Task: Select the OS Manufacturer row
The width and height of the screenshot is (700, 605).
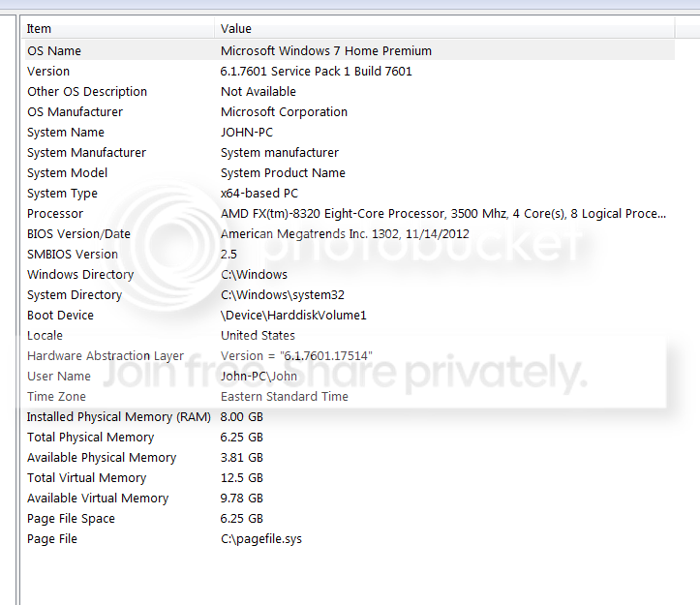Action: (75, 111)
